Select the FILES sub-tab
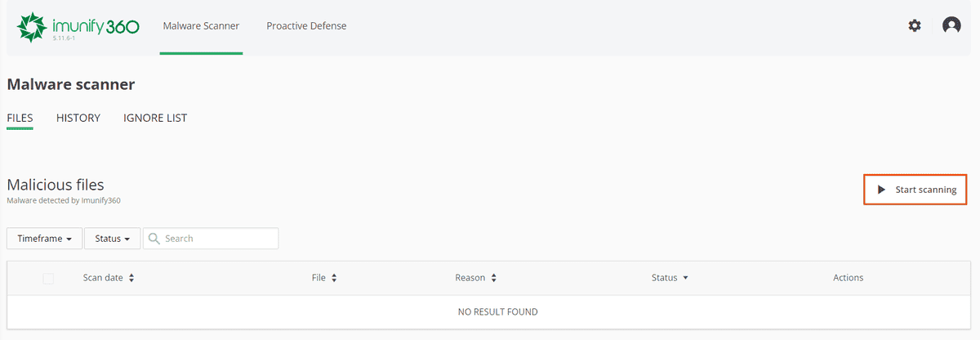Screen dimensions: 980x340 pyautogui.click(x=20, y=118)
